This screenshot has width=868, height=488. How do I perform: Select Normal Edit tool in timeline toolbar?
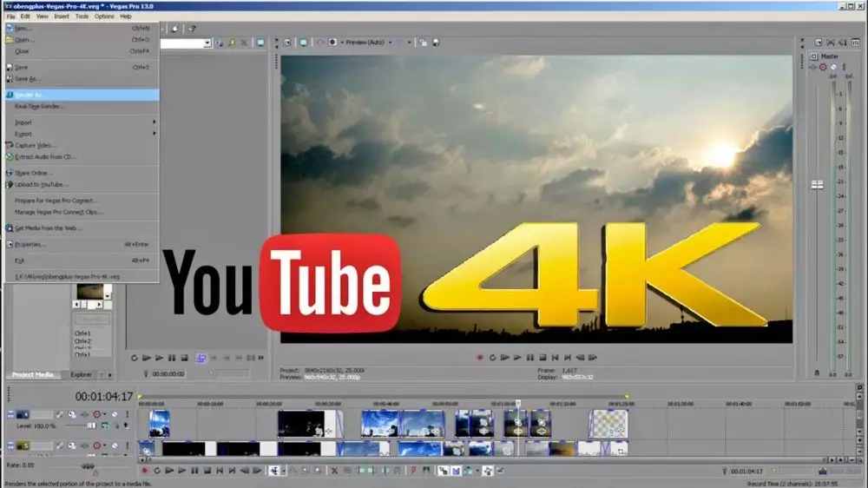274,471
